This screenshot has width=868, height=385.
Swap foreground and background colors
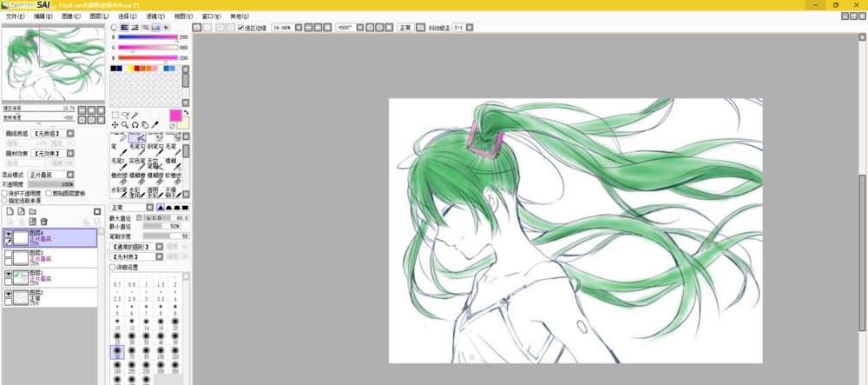(186, 112)
